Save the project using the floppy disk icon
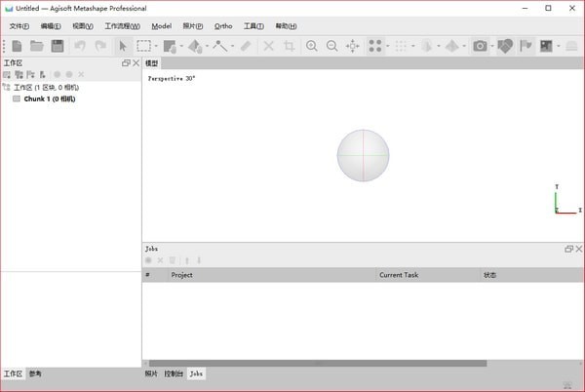This screenshot has width=585, height=392. pyautogui.click(x=58, y=46)
